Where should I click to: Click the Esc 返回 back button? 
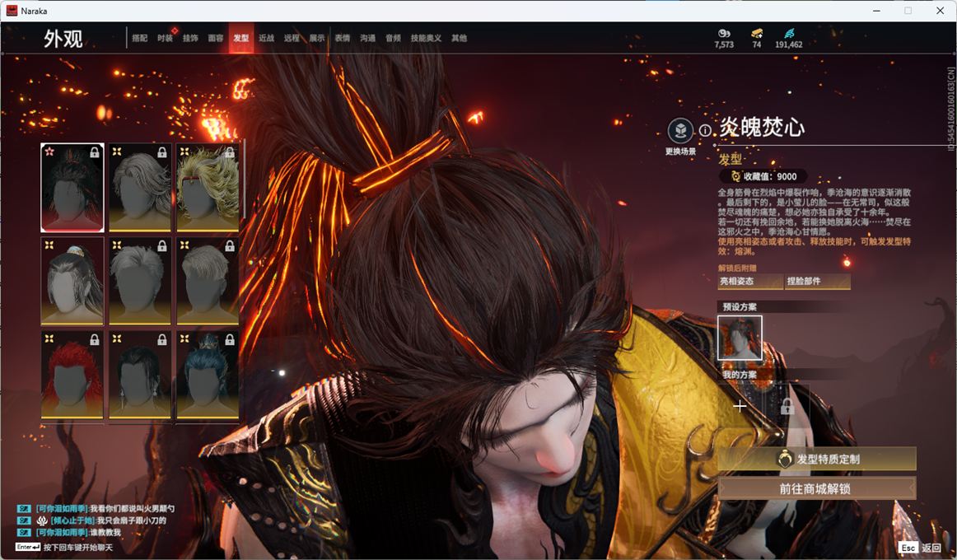(x=921, y=547)
